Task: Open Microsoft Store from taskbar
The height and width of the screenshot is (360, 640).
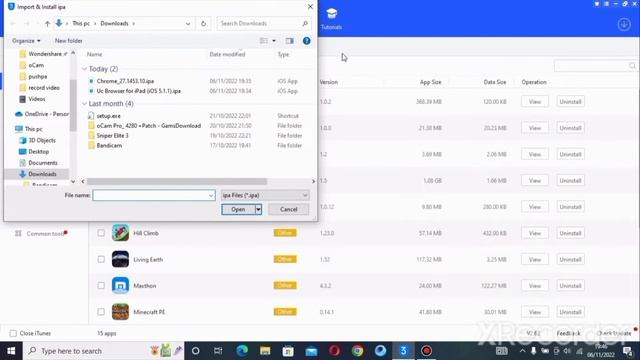Action: point(288,351)
